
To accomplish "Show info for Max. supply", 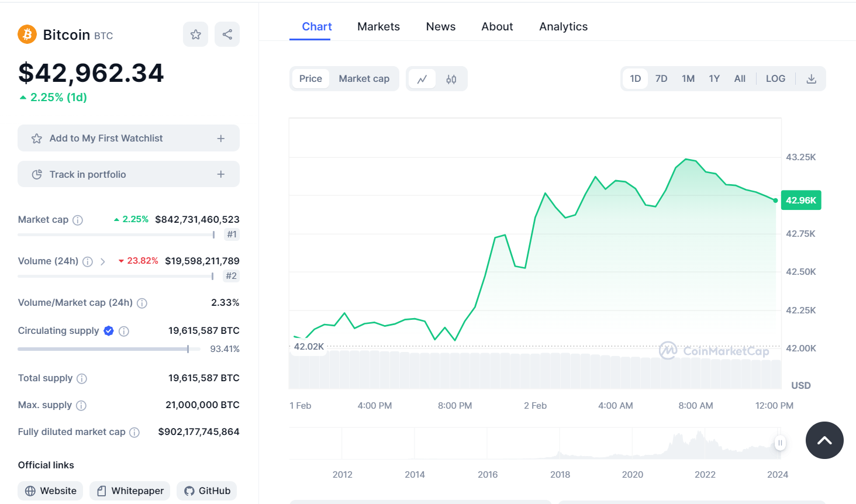I will tap(81, 406).
